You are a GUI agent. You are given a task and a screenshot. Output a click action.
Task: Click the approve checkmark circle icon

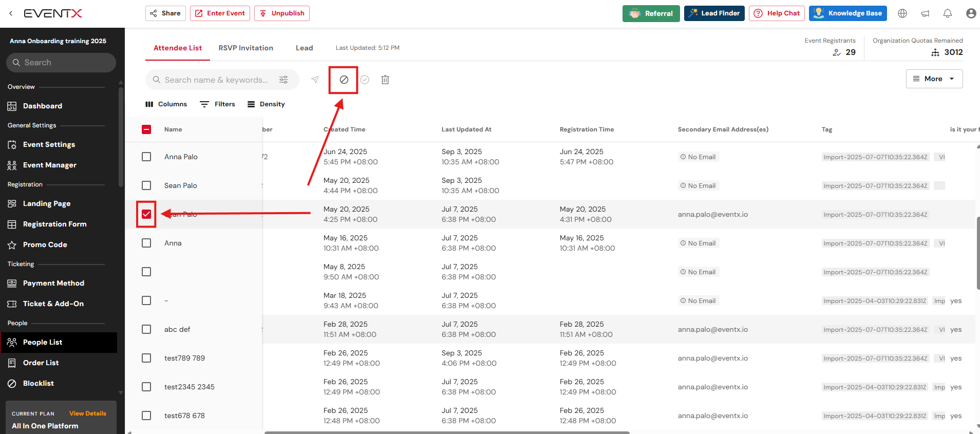[x=365, y=80]
